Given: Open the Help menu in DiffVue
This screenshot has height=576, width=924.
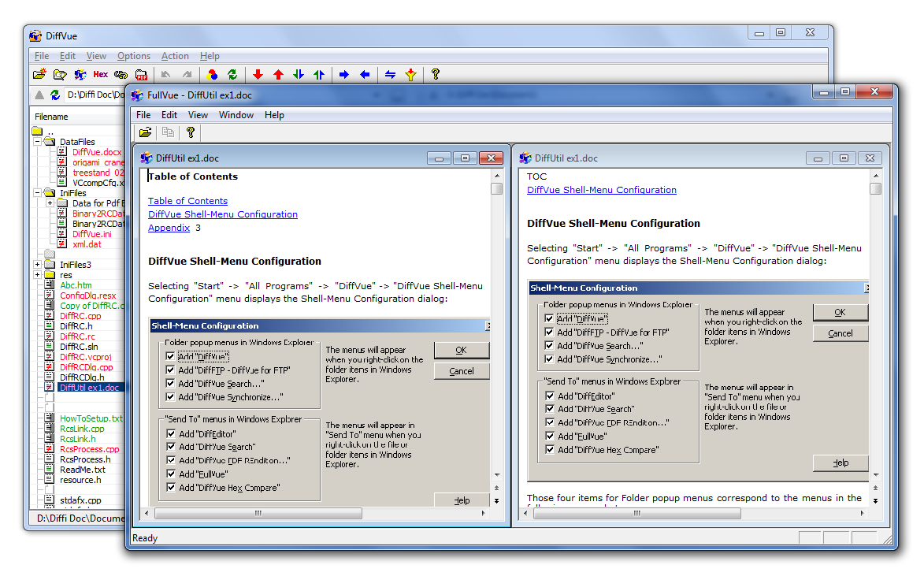Looking at the screenshot, I should coord(210,56).
